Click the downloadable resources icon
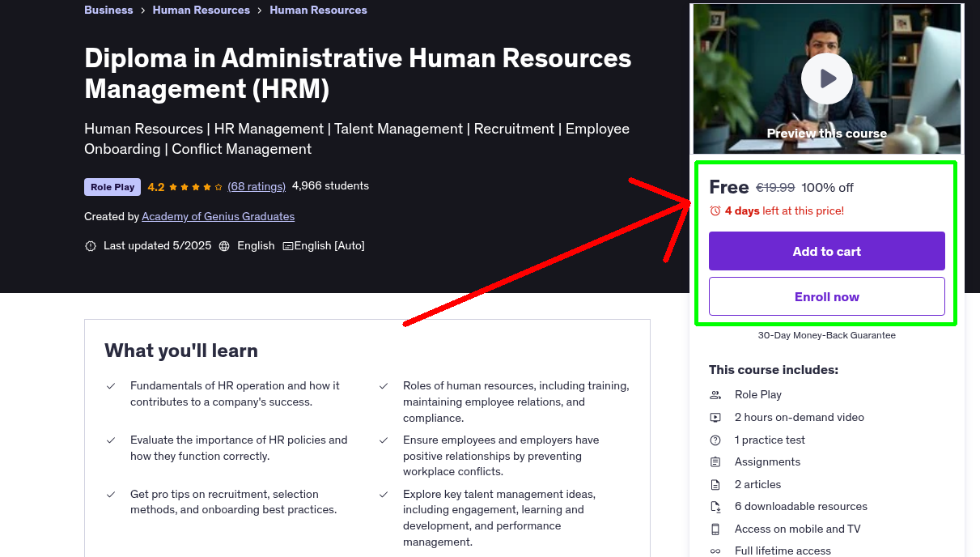 click(x=715, y=507)
